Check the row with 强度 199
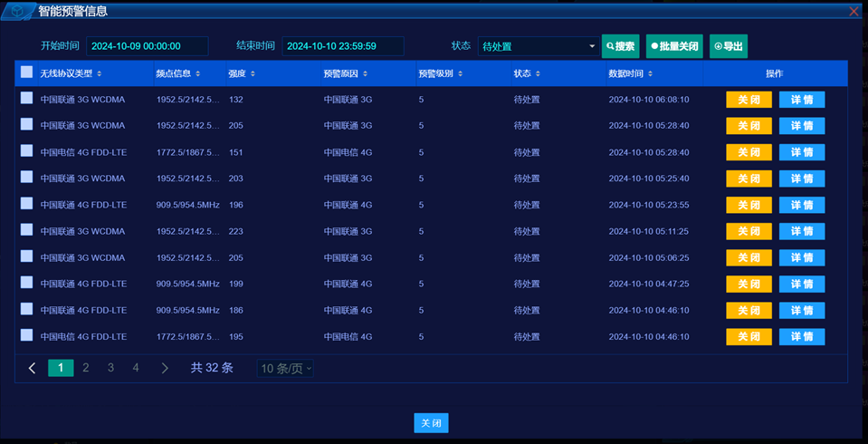 point(26,282)
